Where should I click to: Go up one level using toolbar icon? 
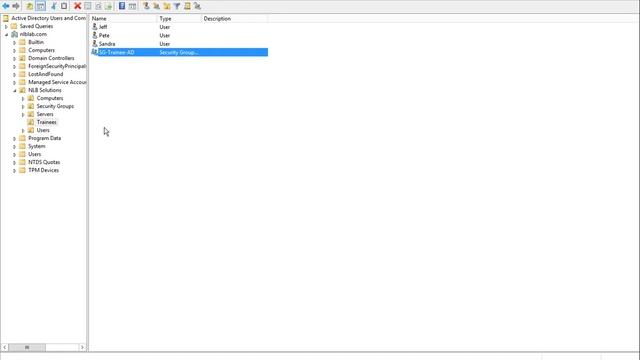click(29, 6)
